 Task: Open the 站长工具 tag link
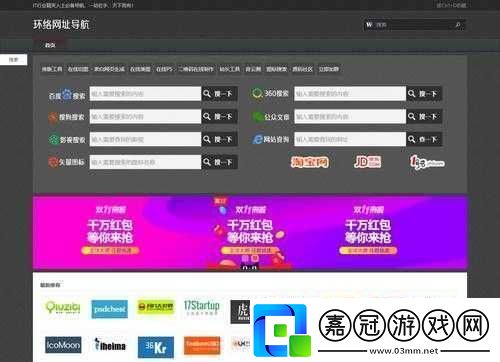230,69
